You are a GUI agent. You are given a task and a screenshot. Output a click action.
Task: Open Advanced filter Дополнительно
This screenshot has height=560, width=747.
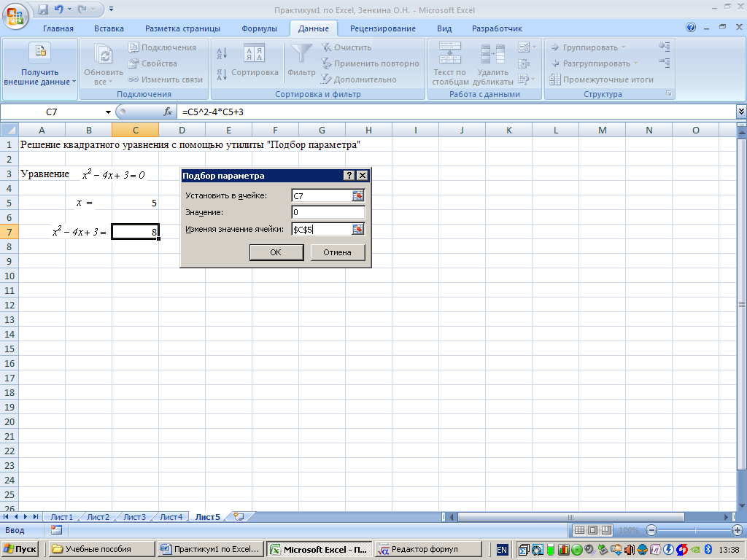359,79
